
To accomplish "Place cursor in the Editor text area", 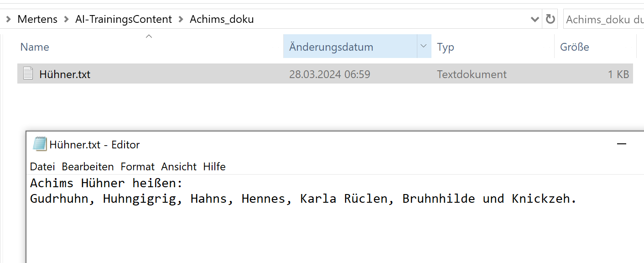I will point(335,218).
